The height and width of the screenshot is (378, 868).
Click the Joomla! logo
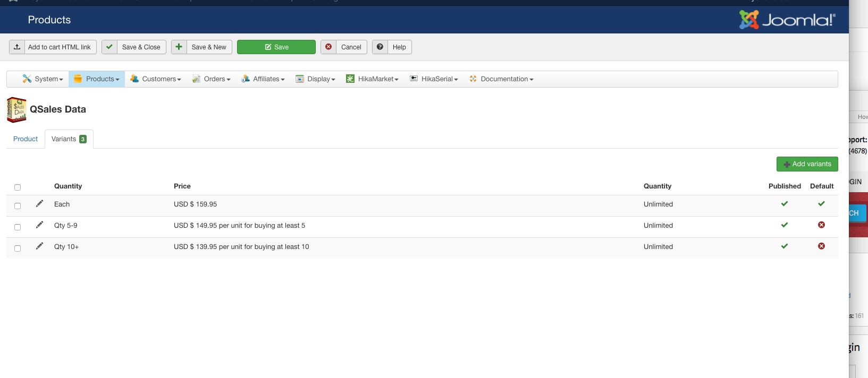pyautogui.click(x=787, y=20)
